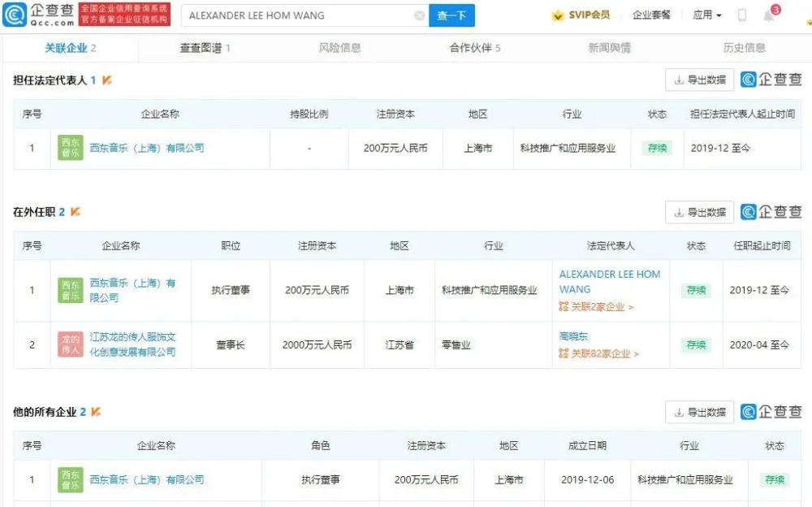Open 西东音乐（上海）有限公司 in legal representative table
This screenshot has height=507, width=812.
tap(147, 148)
